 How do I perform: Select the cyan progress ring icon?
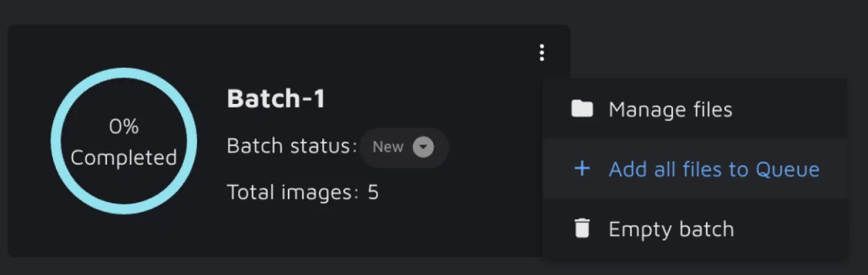pyautogui.click(x=124, y=141)
